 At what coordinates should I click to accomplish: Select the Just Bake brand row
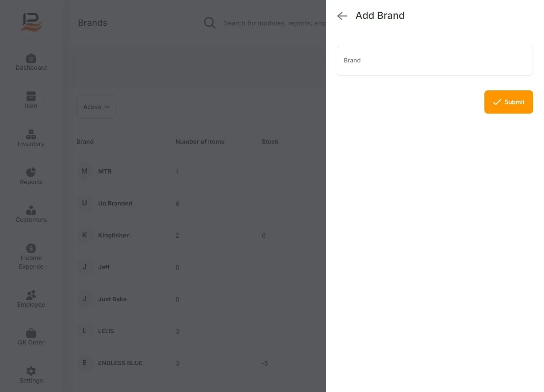[199, 299]
